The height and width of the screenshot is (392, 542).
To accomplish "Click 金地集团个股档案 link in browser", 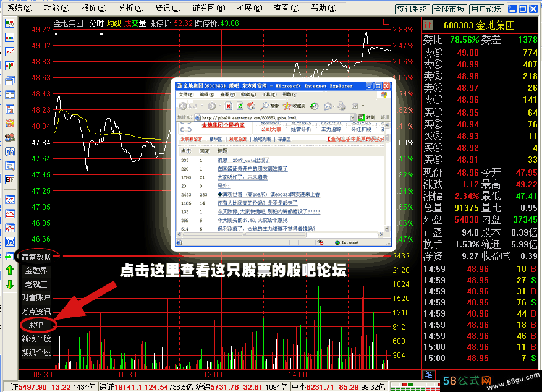I will point(223,125).
